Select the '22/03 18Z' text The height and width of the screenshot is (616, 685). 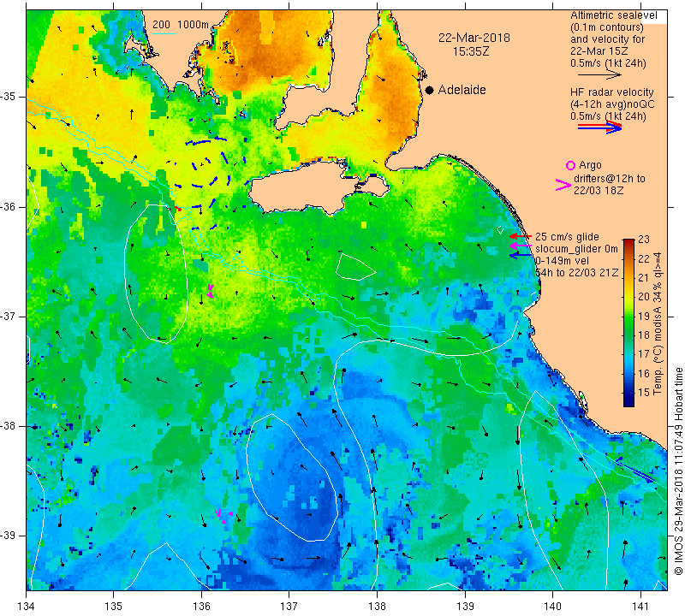[598, 191]
